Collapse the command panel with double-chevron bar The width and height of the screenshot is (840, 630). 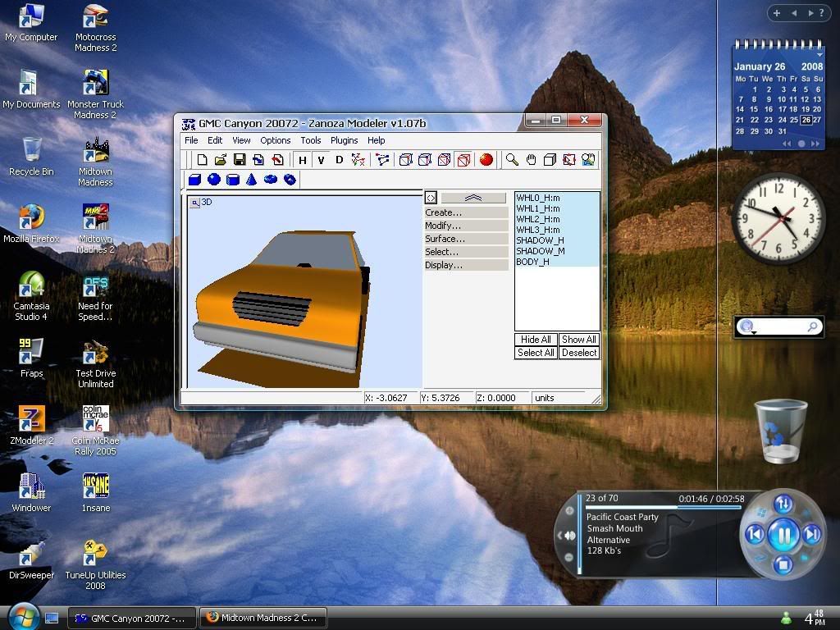473,198
